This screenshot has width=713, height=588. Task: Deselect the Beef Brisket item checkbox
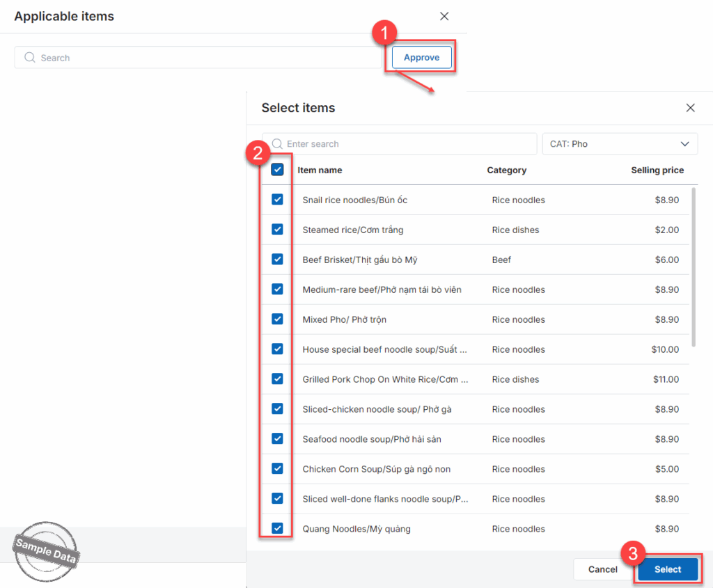click(x=277, y=260)
